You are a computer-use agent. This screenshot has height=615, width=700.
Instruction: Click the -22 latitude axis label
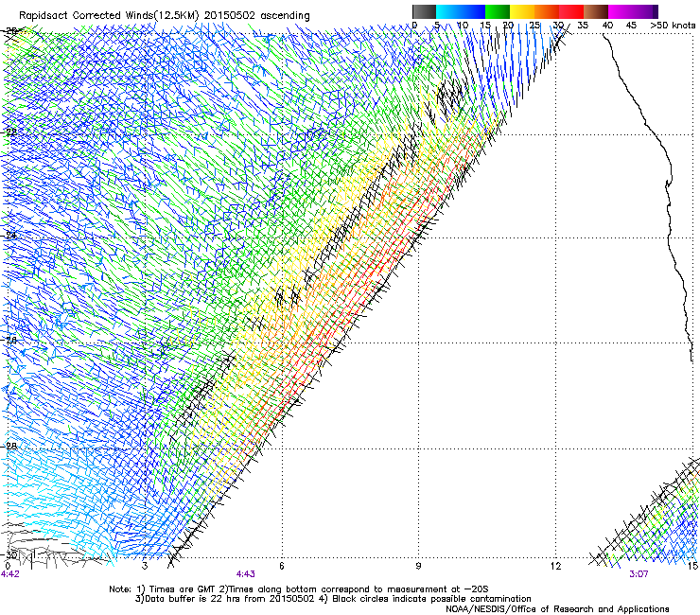tap(9, 132)
